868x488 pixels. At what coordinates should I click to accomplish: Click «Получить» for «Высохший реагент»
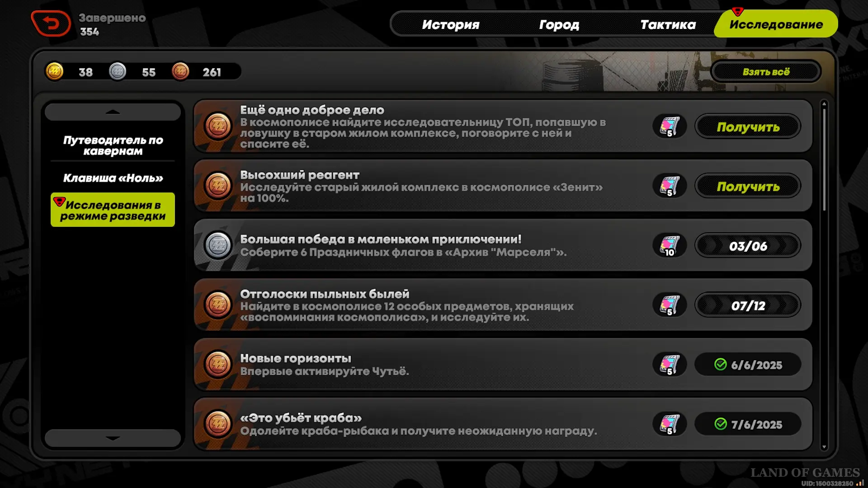[748, 186]
